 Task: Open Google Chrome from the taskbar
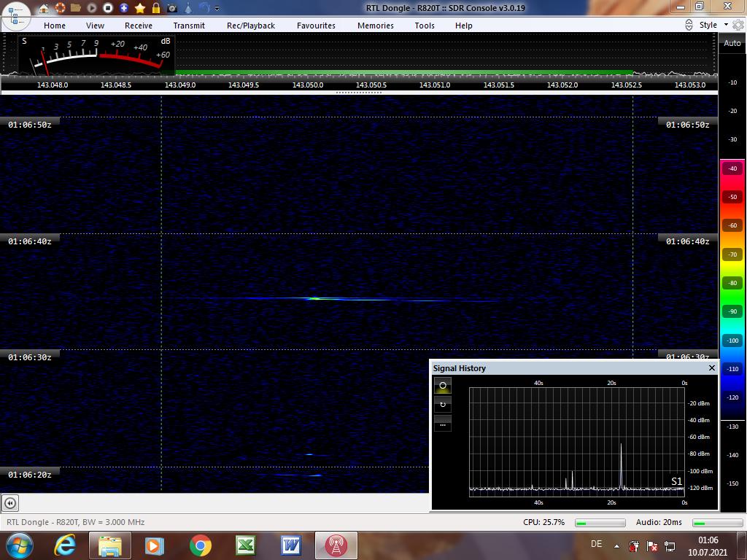point(201,545)
